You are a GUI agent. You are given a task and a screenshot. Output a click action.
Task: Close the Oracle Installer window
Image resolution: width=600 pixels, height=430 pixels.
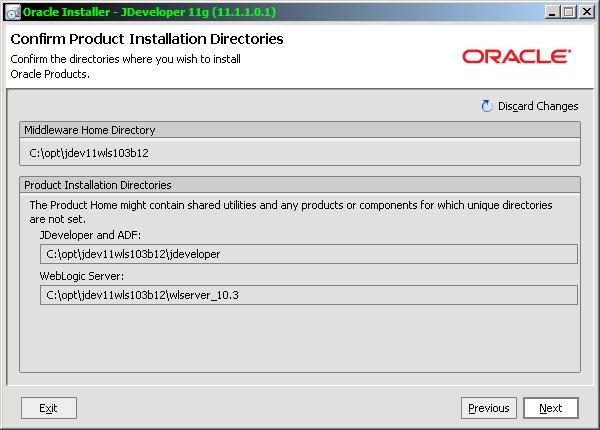tap(587, 12)
